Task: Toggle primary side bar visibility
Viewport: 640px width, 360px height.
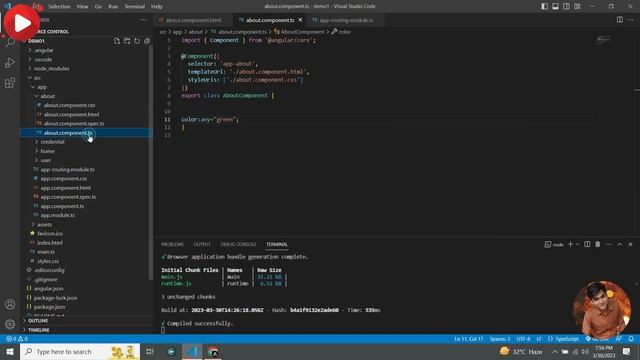Action: click(x=544, y=6)
